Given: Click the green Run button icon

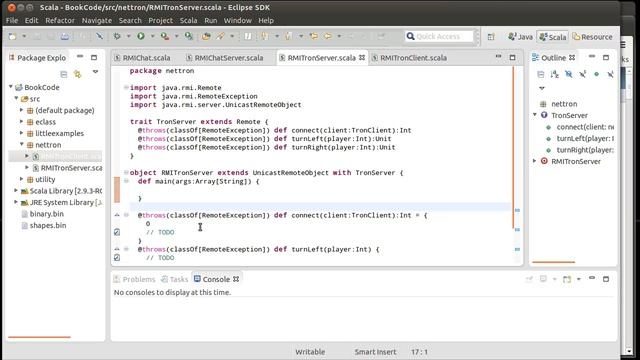Looking at the screenshot, I should (x=141, y=37).
